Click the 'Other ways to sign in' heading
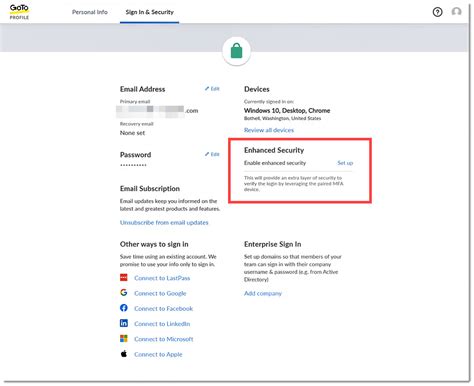474x386 pixels. coord(154,244)
